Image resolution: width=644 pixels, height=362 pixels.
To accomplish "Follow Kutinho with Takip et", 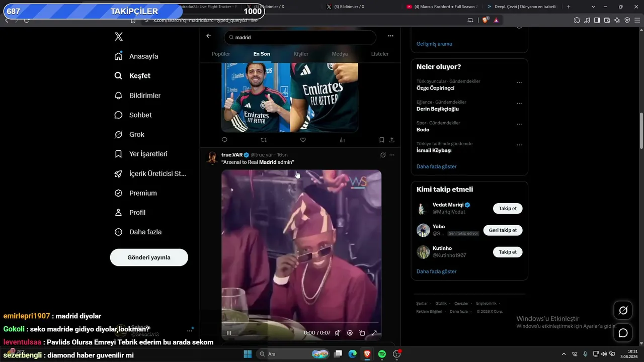I will pos(508,252).
